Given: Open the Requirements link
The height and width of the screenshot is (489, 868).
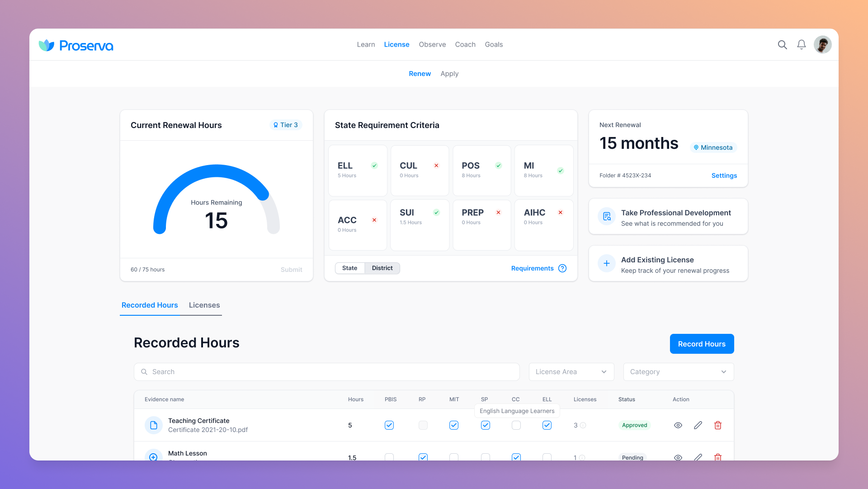Looking at the screenshot, I should click(x=532, y=268).
